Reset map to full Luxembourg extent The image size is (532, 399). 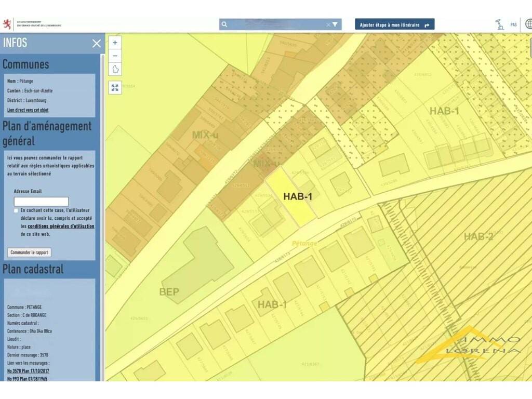click(115, 69)
